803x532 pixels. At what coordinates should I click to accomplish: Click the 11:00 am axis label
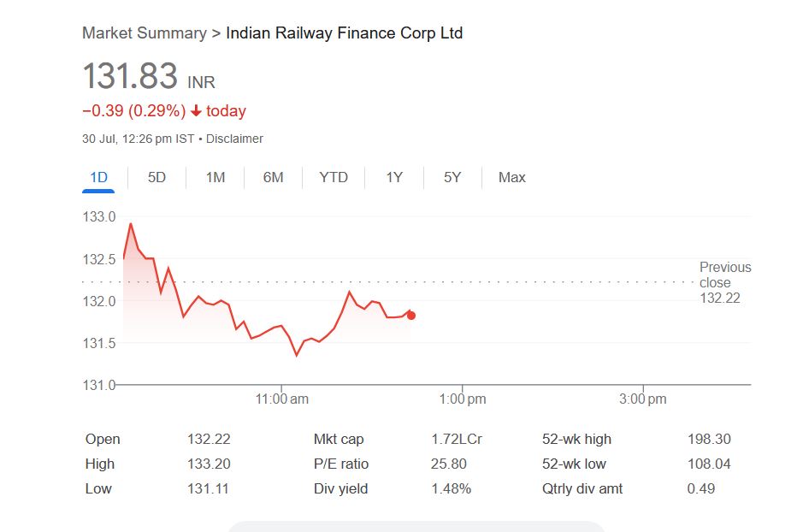[281, 399]
